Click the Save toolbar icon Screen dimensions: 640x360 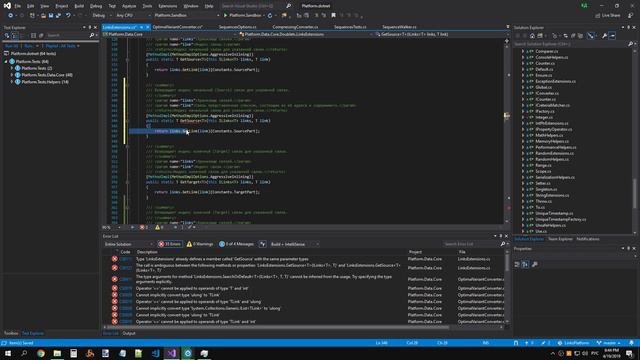[x=51, y=16]
